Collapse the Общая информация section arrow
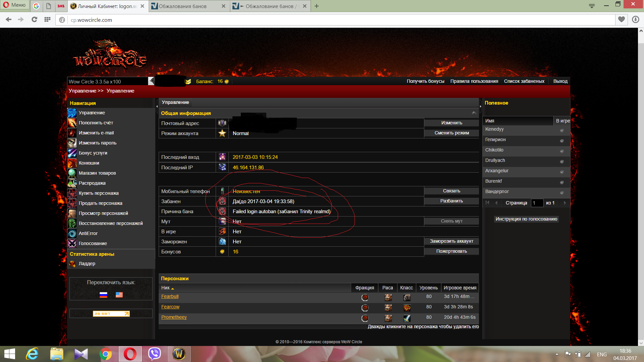Image resolution: width=644 pixels, height=362 pixels. coord(474,113)
